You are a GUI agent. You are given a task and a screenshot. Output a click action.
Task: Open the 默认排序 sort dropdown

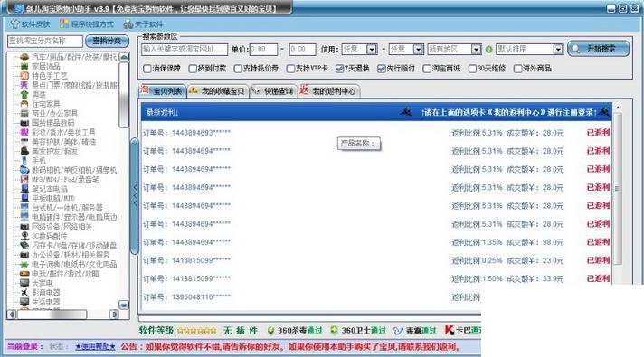tap(558, 49)
